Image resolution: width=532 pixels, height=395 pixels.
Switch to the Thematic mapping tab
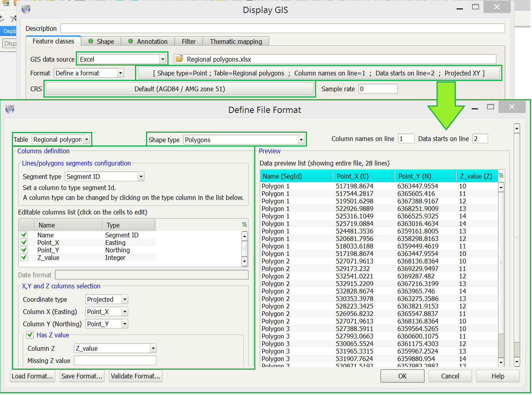point(236,41)
